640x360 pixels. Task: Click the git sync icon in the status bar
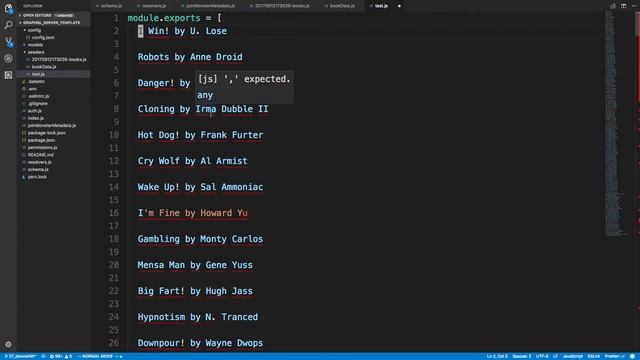point(43,356)
